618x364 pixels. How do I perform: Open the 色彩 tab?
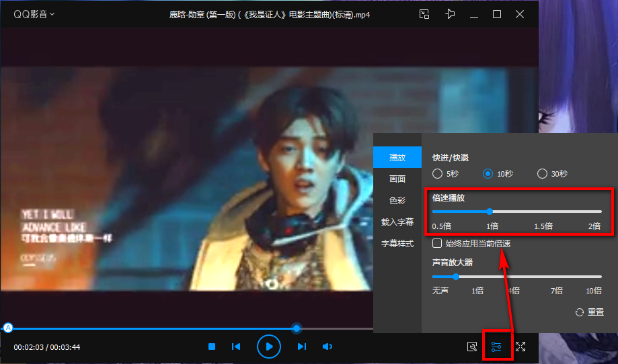point(397,200)
